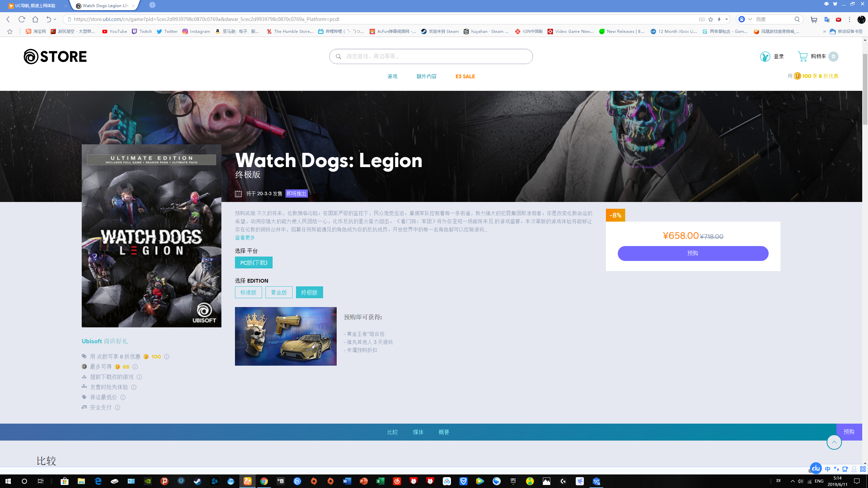The image size is (868, 488).
Task: Click info icon beside 最多可得 66
Action: 135,367
